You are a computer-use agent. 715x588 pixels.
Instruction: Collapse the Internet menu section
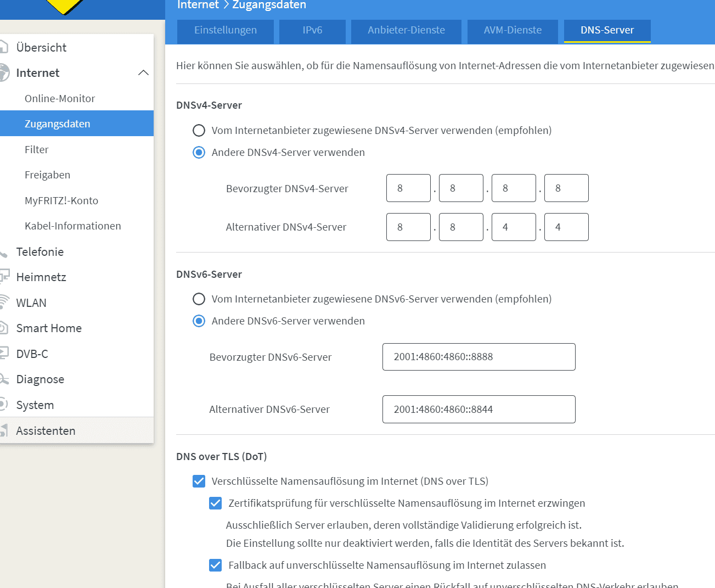point(143,72)
